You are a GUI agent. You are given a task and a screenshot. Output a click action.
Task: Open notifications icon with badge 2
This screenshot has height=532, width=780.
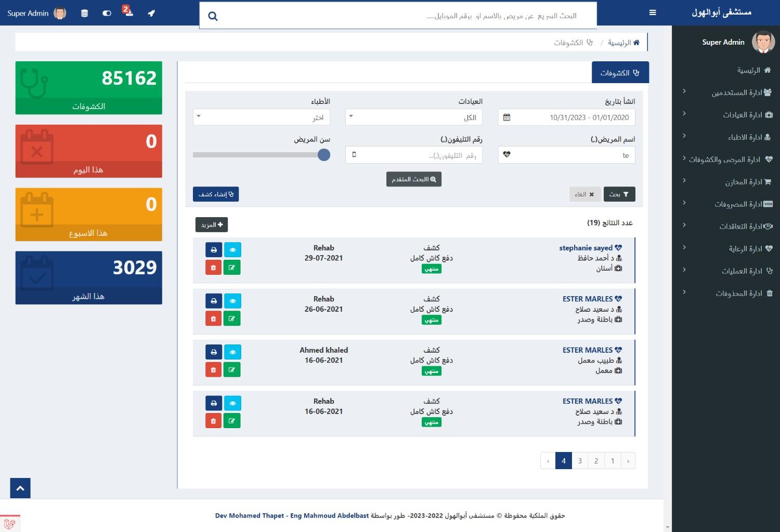point(128,12)
